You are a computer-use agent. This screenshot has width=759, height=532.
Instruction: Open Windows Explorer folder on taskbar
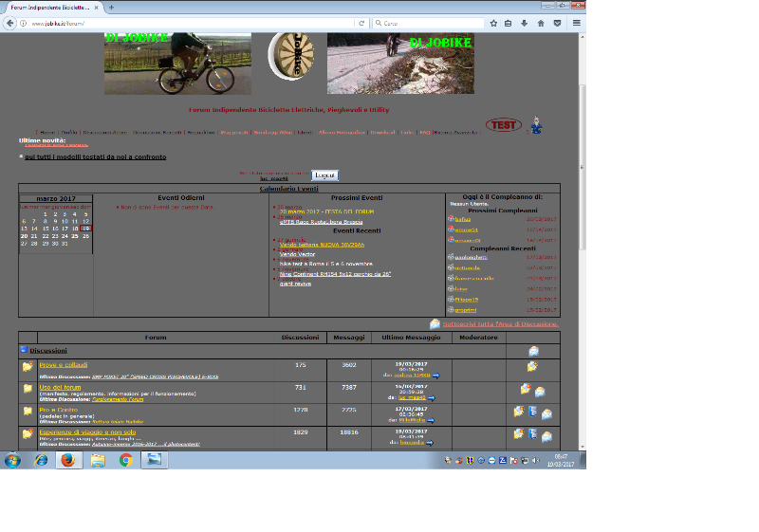98,460
